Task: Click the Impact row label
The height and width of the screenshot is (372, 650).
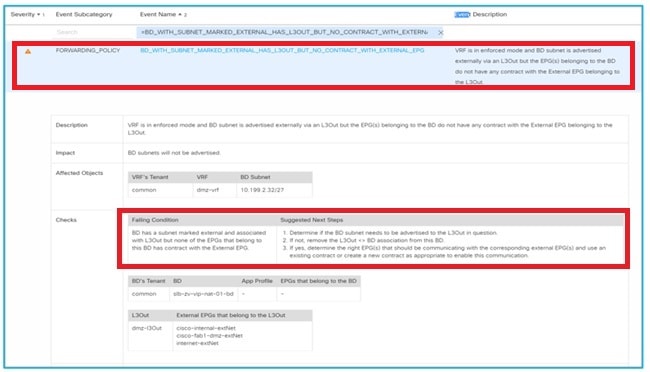Action: click(x=65, y=153)
